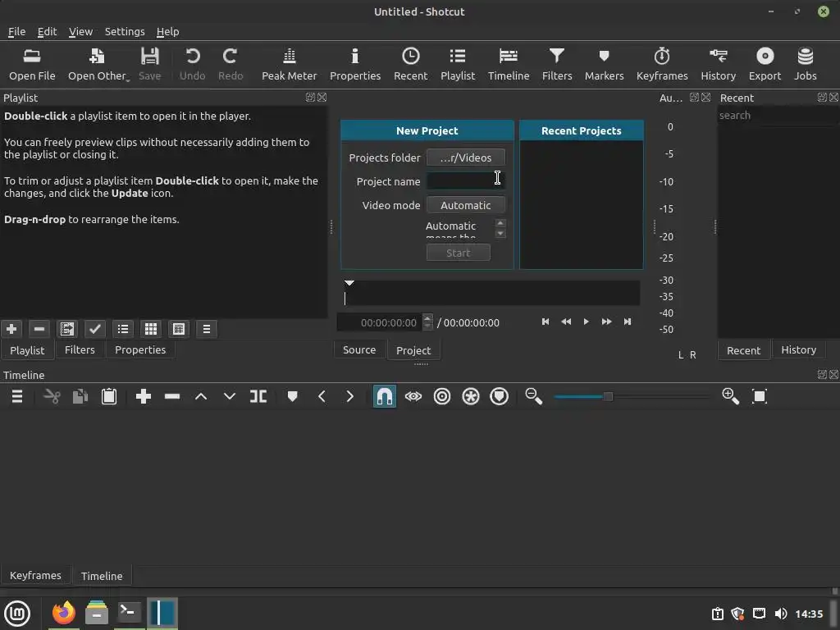Click the search box in Recent panel
Viewport: 840px width, 630px height.
coord(778,115)
